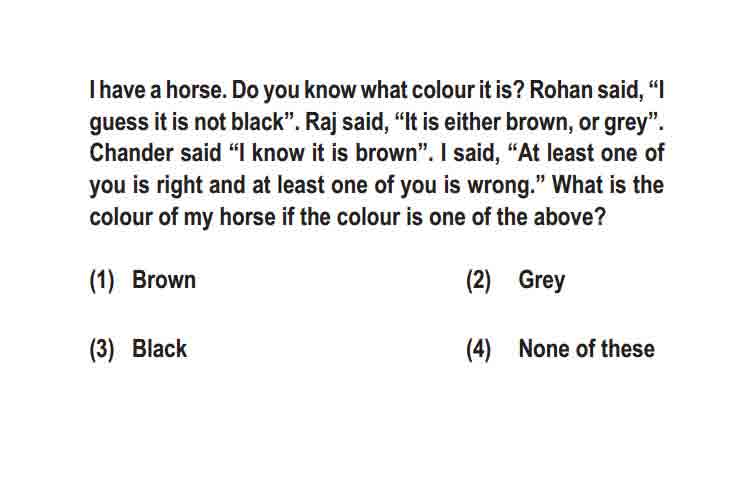This screenshot has width=750, height=500.
Task: Click the (4) option number label
Action: (478, 349)
